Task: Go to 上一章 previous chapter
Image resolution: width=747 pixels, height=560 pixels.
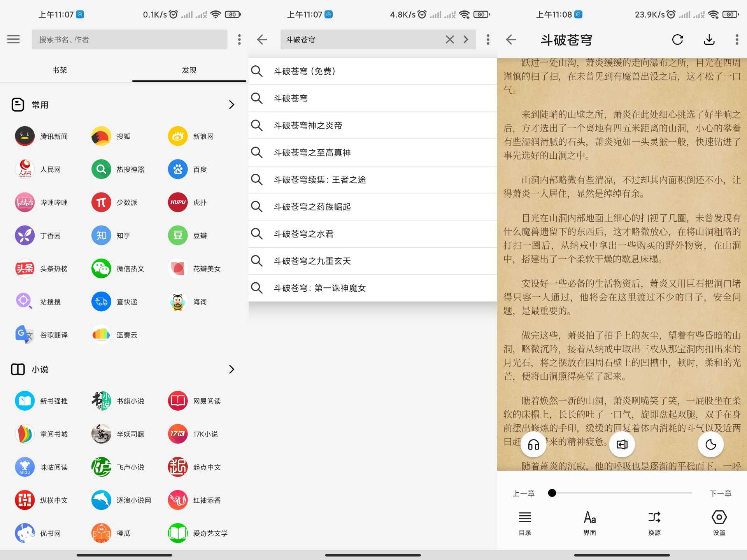Action: 524,493
